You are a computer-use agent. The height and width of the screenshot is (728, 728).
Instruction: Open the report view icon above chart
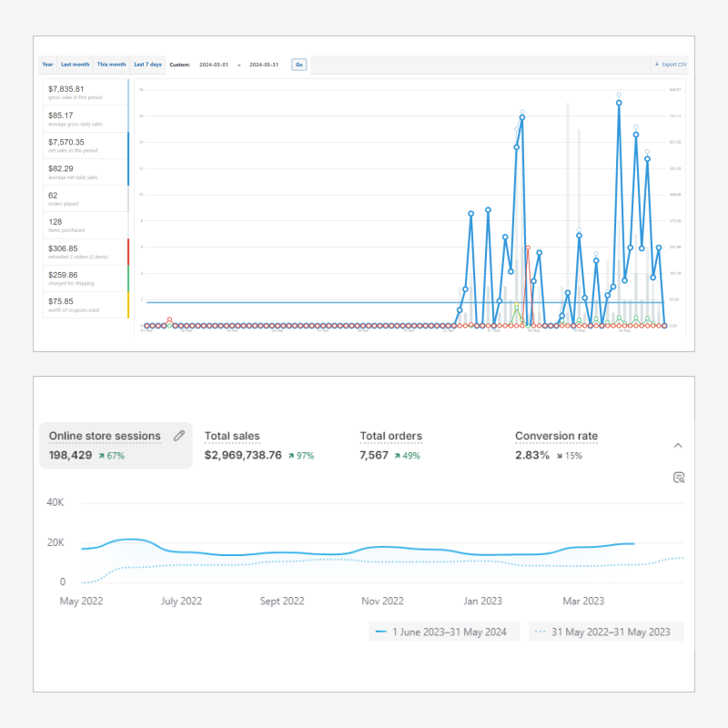678,478
